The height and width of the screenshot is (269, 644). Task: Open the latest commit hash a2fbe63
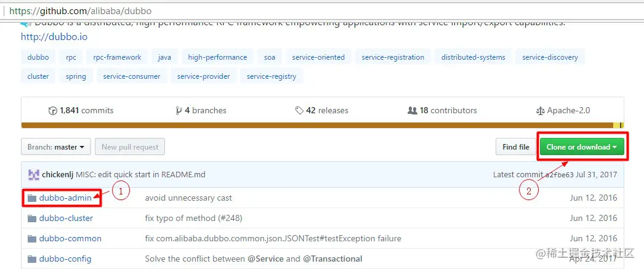click(x=559, y=175)
